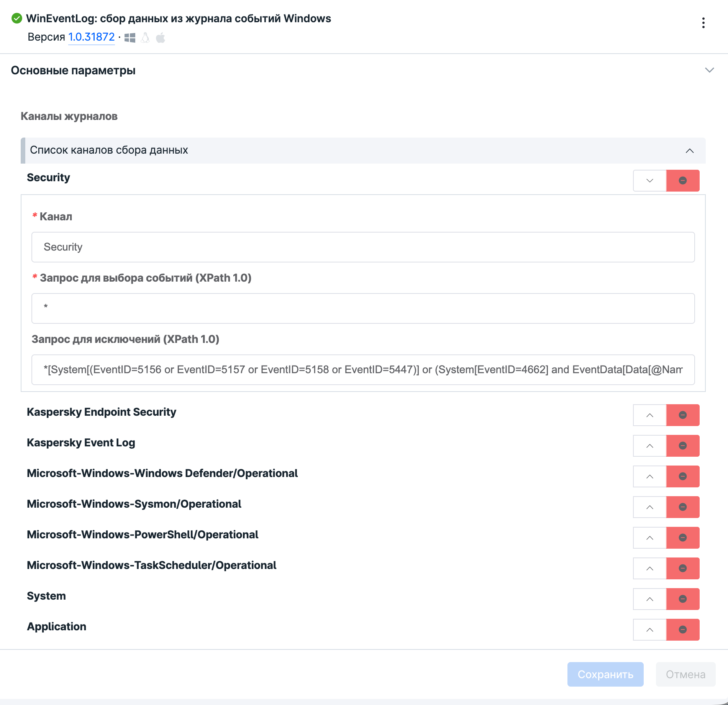Remove the Application channel entry

(x=683, y=630)
